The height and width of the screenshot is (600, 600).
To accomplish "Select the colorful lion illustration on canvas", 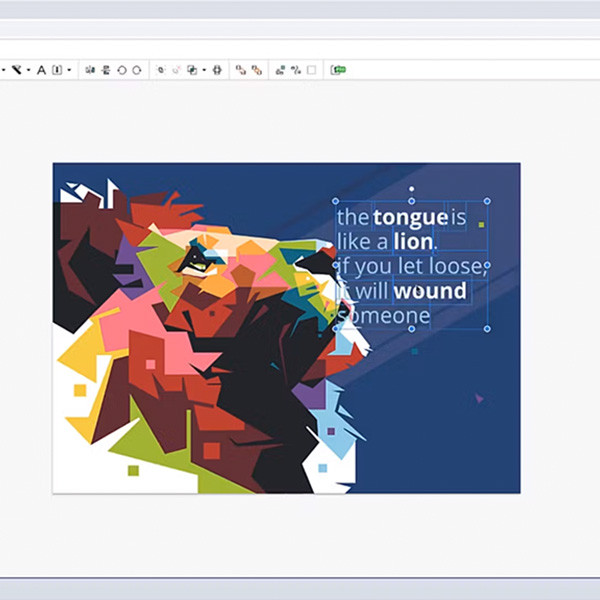I will pyautogui.click(x=210, y=337).
